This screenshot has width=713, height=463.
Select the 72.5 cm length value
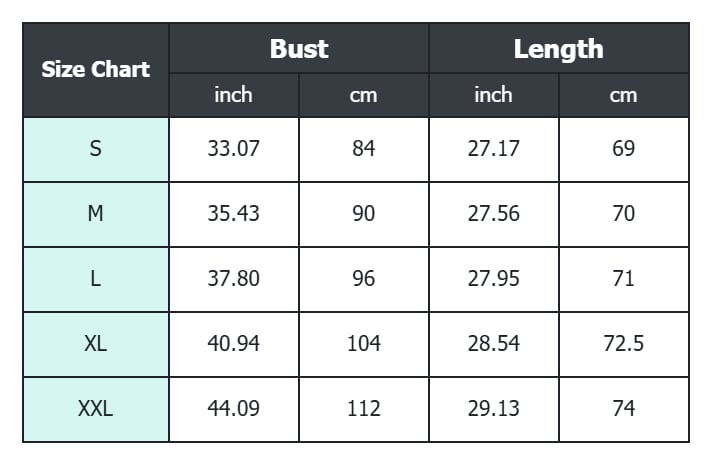click(623, 344)
